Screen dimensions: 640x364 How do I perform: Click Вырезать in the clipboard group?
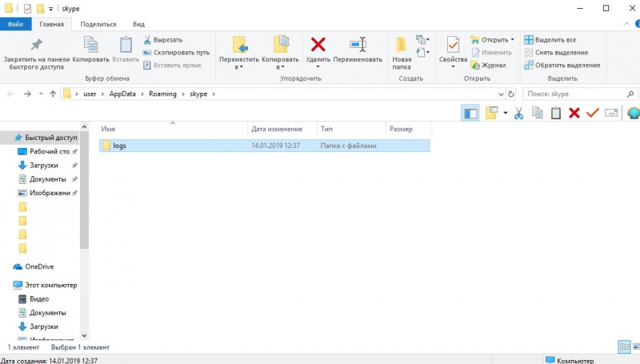[163, 40]
